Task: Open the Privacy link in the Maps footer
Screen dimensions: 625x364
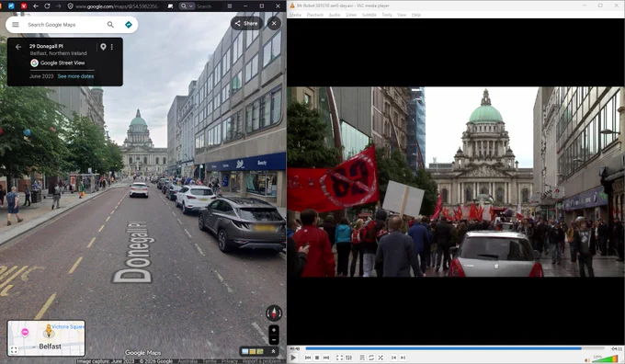Action: tap(230, 361)
